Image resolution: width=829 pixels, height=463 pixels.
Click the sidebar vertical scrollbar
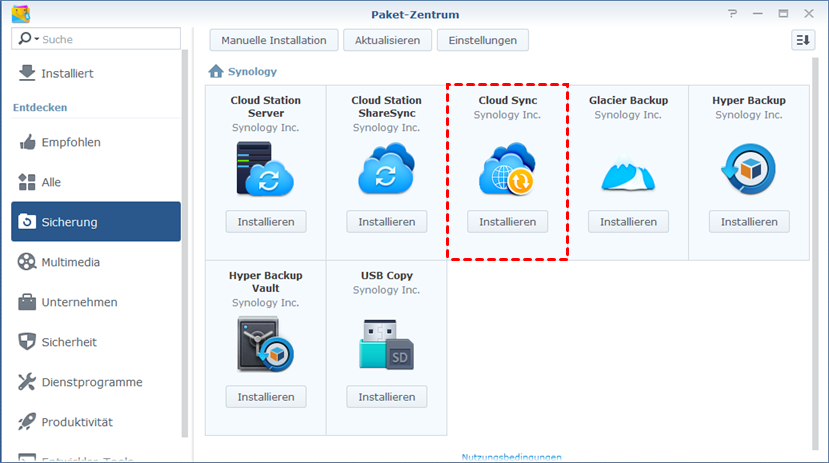click(185, 243)
